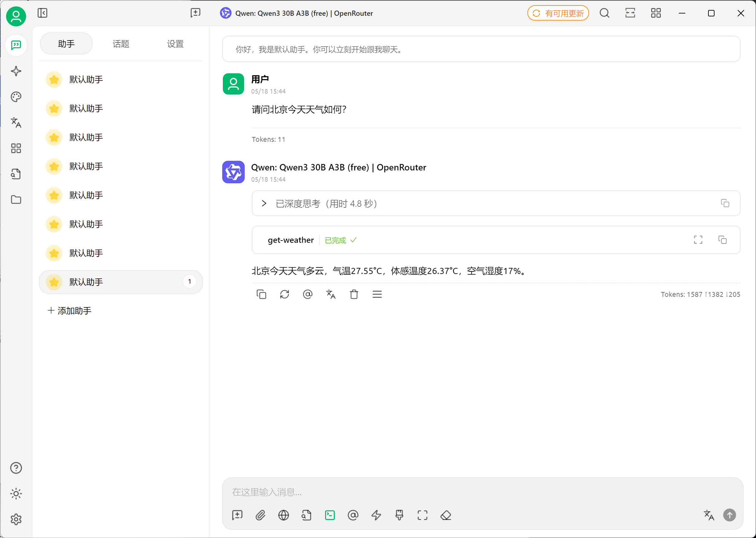The image size is (756, 538).
Task: Open the files folder icon in sidebar
Action: (x=16, y=200)
